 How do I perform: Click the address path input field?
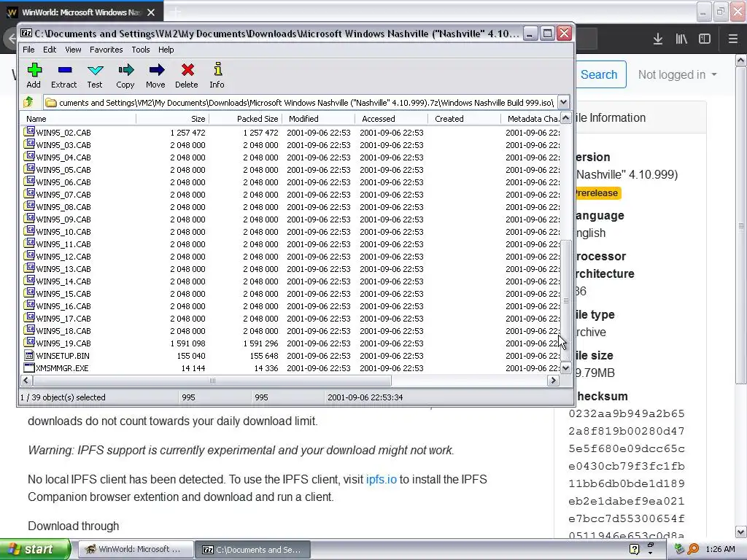click(300, 102)
